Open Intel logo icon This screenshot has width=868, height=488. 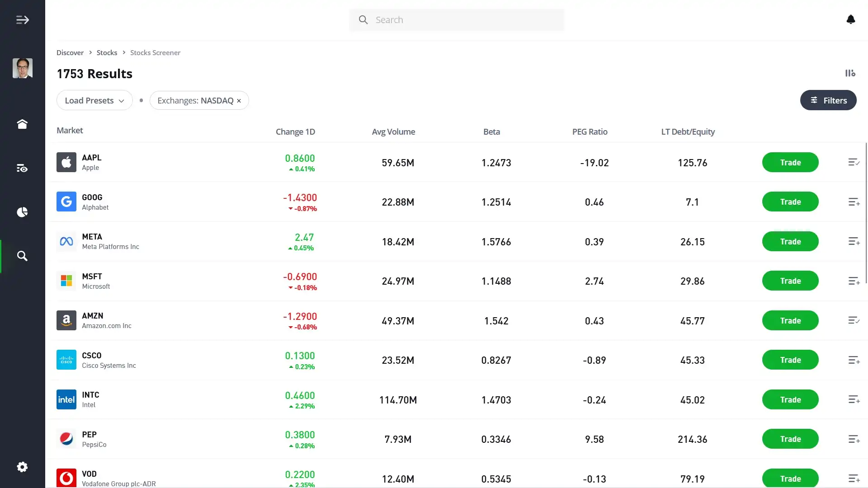point(66,399)
